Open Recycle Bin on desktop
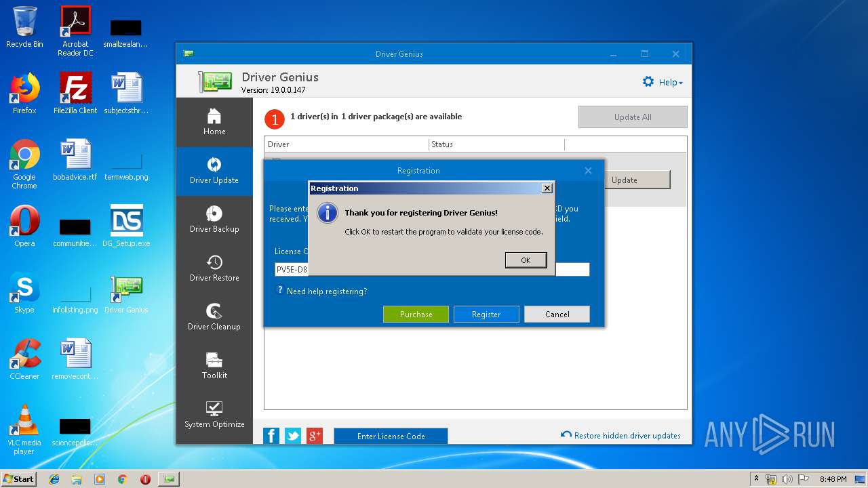Viewport: 868px width, 488px height. [x=24, y=28]
